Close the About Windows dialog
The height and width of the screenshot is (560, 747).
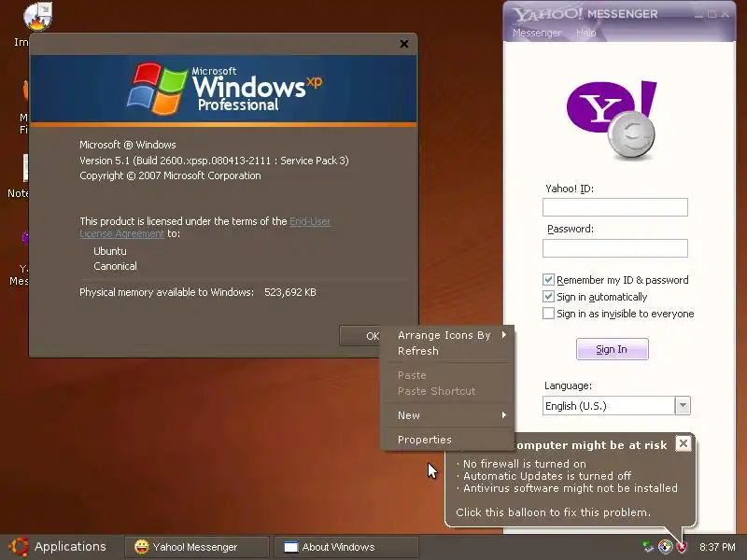coord(404,44)
